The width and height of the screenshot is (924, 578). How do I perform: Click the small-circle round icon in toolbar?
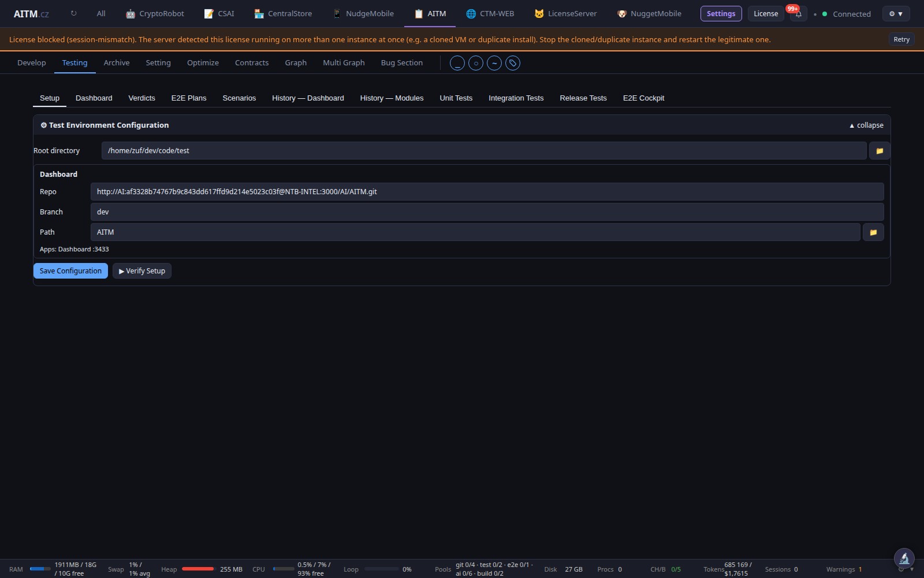475,63
